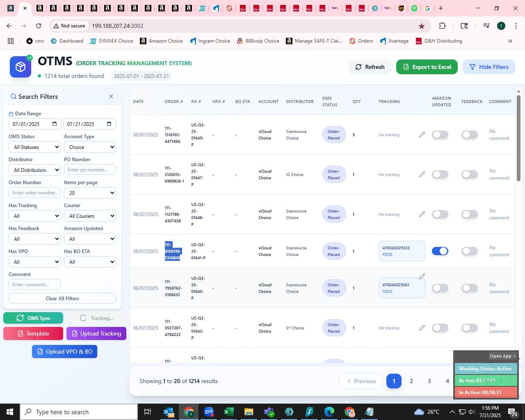Click the bookmark star in address bar
Viewport: 525px width, 420px height.
click(x=422, y=26)
